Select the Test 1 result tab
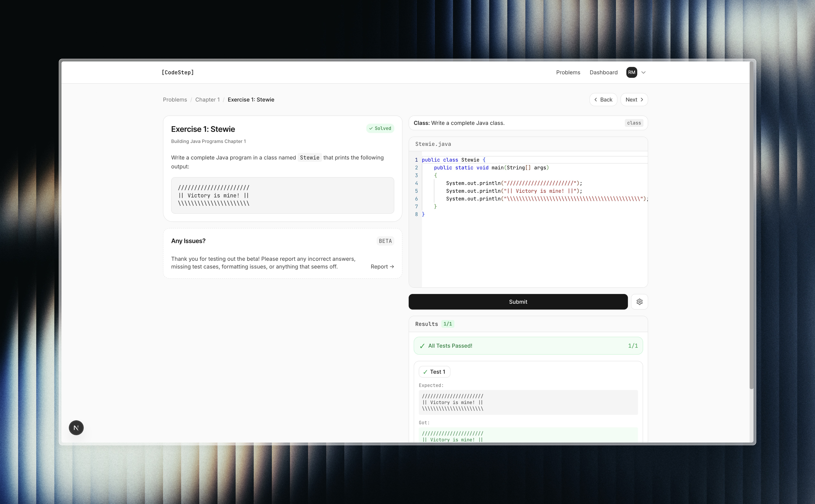 [x=434, y=372]
